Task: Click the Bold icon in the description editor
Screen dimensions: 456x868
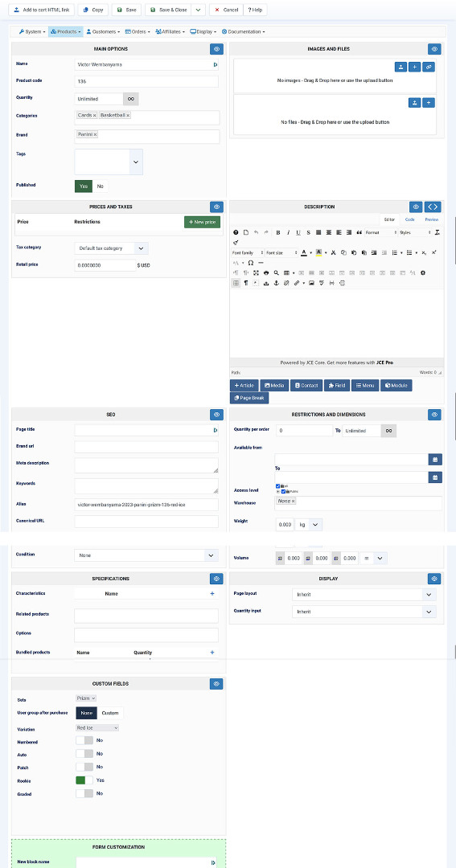Action: [x=278, y=232]
